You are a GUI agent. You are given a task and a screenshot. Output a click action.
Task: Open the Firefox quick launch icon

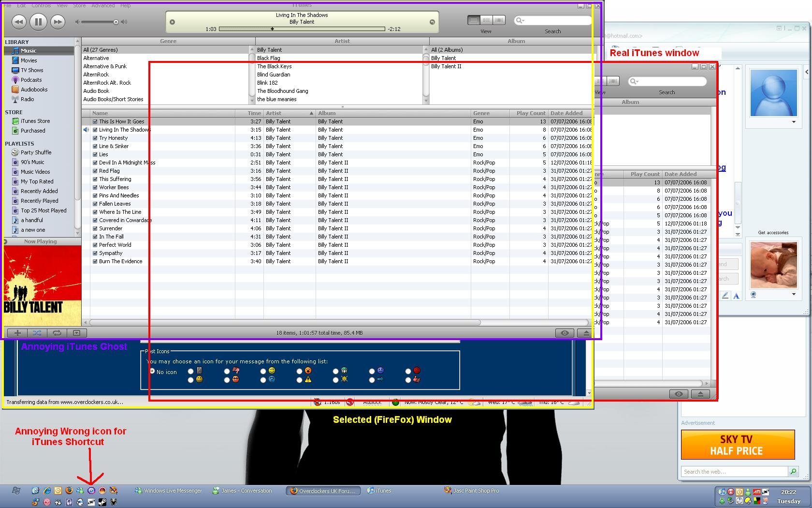[x=69, y=491]
